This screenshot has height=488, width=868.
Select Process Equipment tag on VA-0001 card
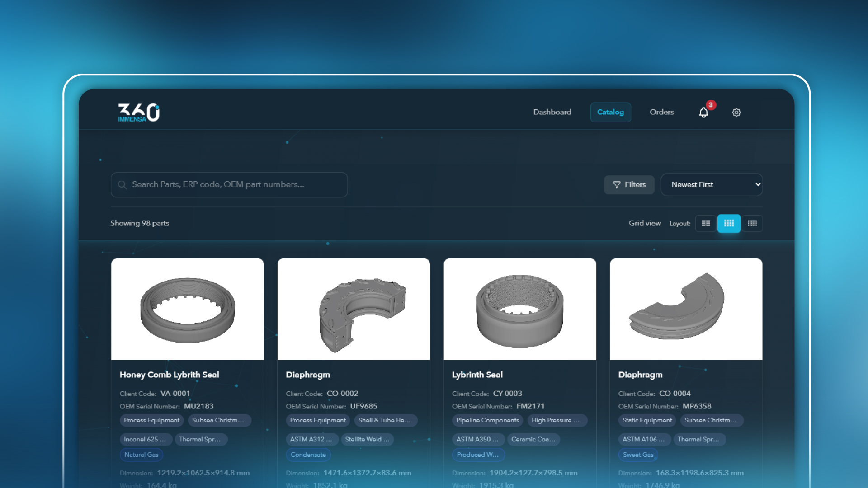[x=151, y=420]
